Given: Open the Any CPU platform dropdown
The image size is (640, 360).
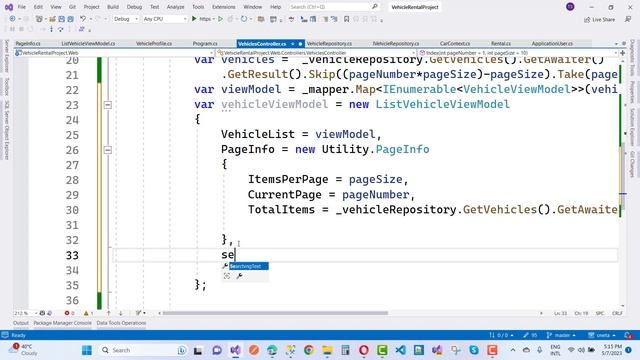Looking at the screenshot, I should (164, 19).
